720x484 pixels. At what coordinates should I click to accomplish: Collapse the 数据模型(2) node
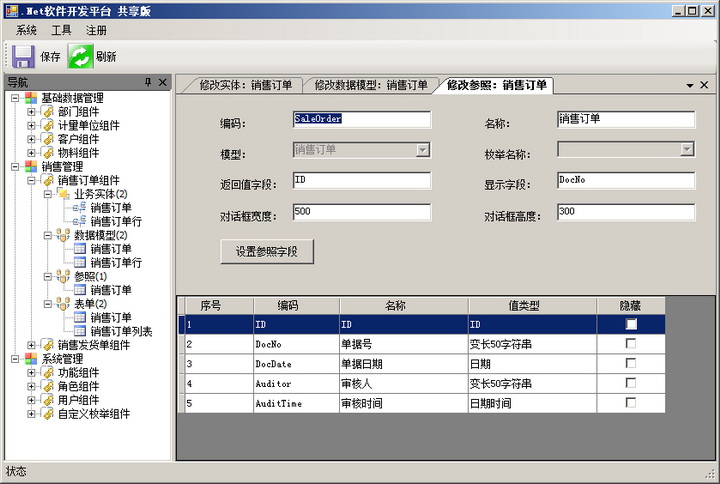[48, 235]
